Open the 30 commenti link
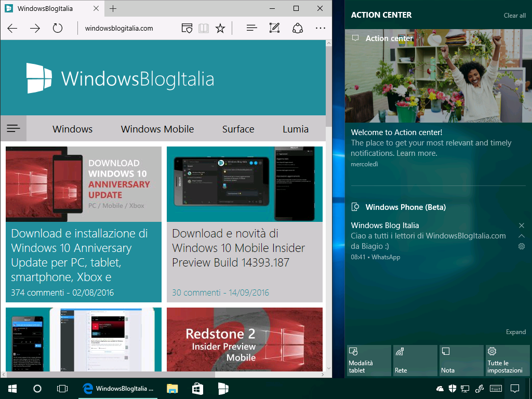532x399 pixels. tap(196, 292)
